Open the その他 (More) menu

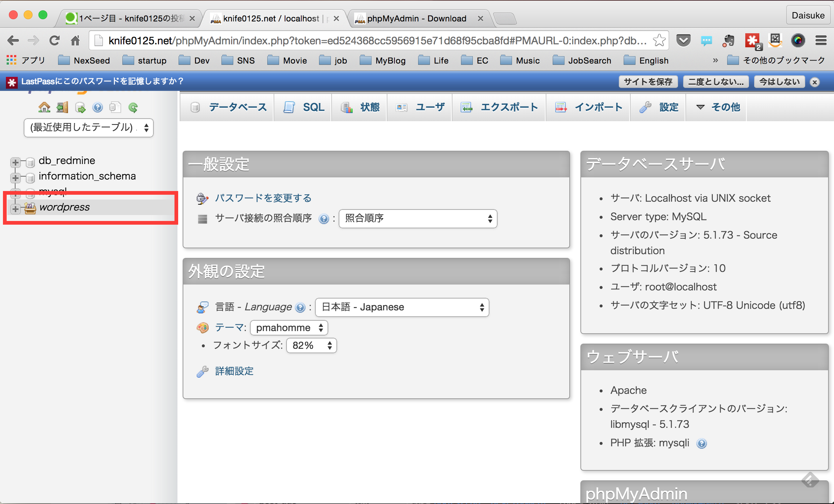[x=716, y=107]
